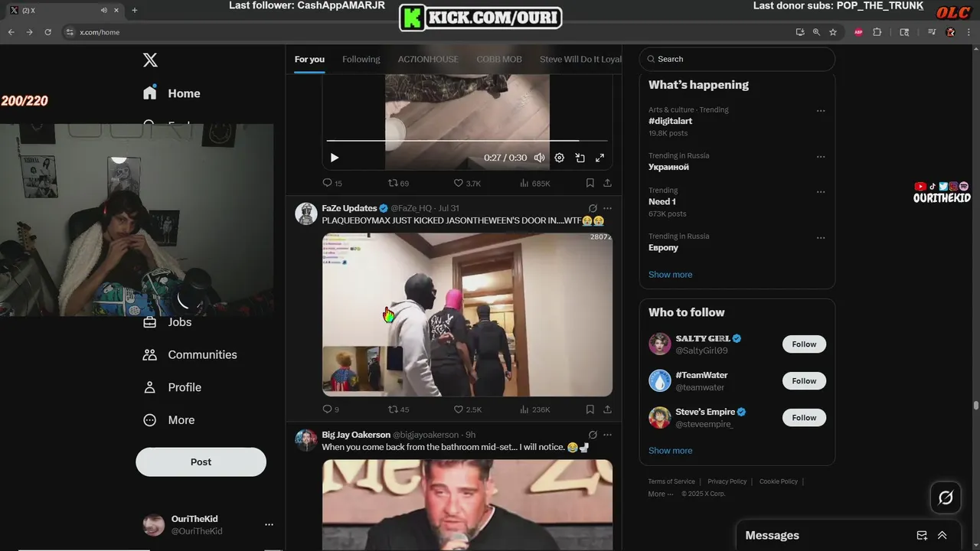Click the Post button
Image resolution: width=980 pixels, height=551 pixels.
click(201, 462)
